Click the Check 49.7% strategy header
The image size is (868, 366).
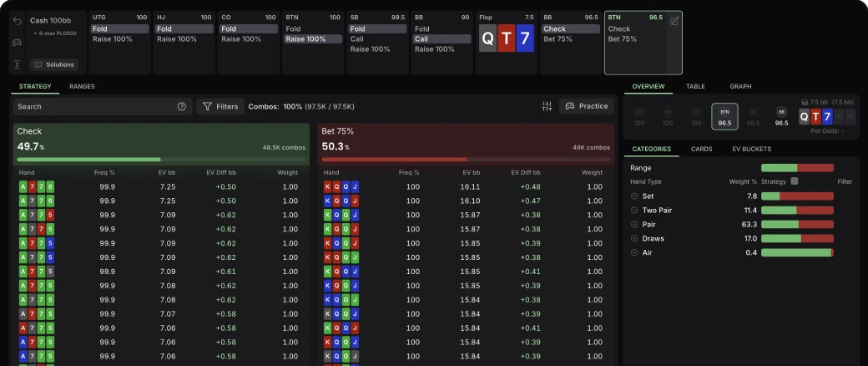pyautogui.click(x=161, y=145)
